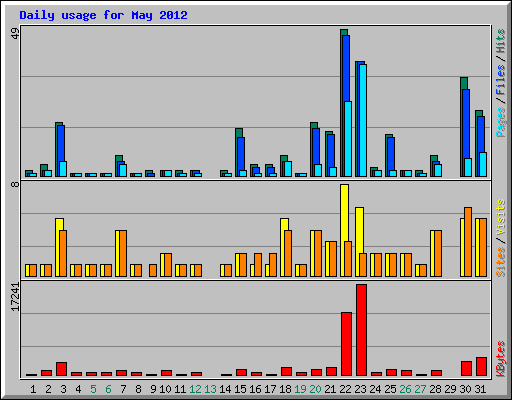Click day label '3' on the x-axis
Image resolution: width=512 pixels, height=400 pixels.
tap(63, 389)
